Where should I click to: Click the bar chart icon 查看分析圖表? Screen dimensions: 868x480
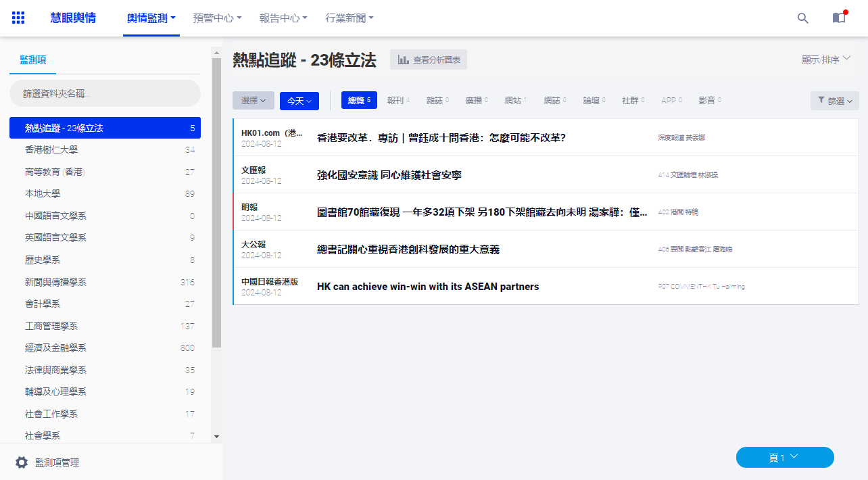tap(404, 60)
